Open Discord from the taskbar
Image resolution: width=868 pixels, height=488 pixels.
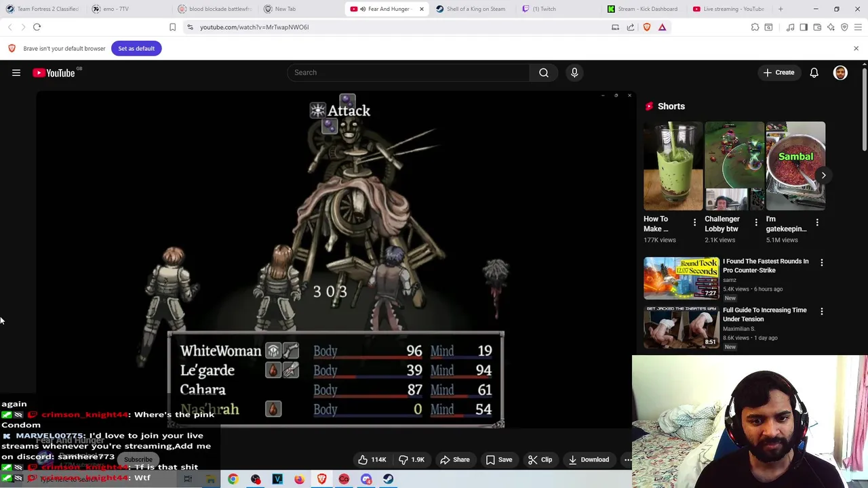point(366,479)
